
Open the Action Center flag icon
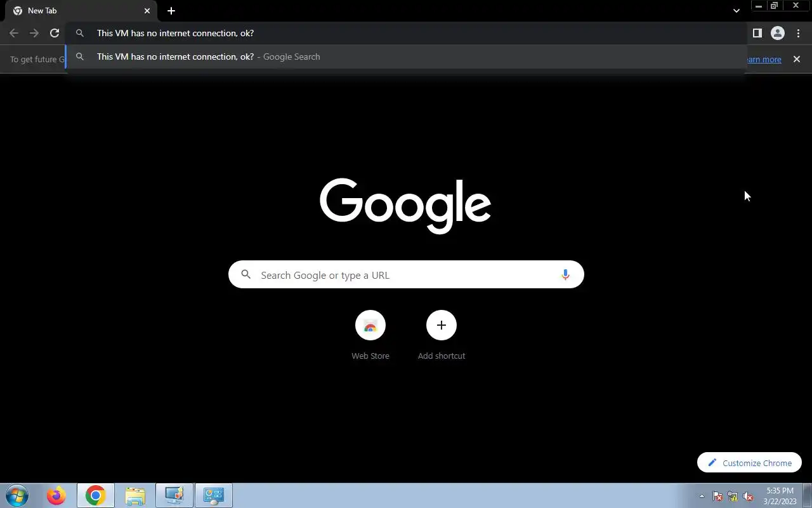717,496
